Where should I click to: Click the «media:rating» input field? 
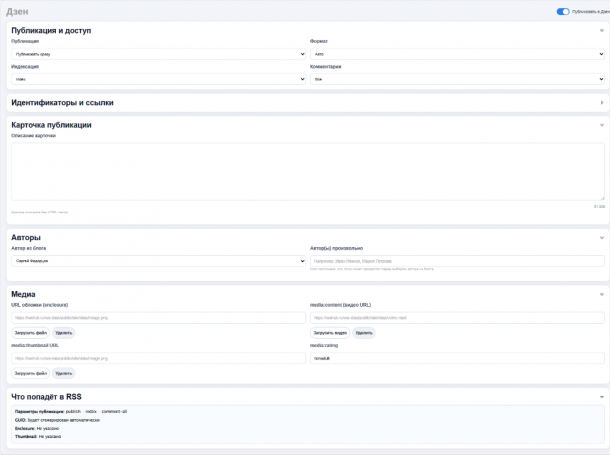point(456,357)
